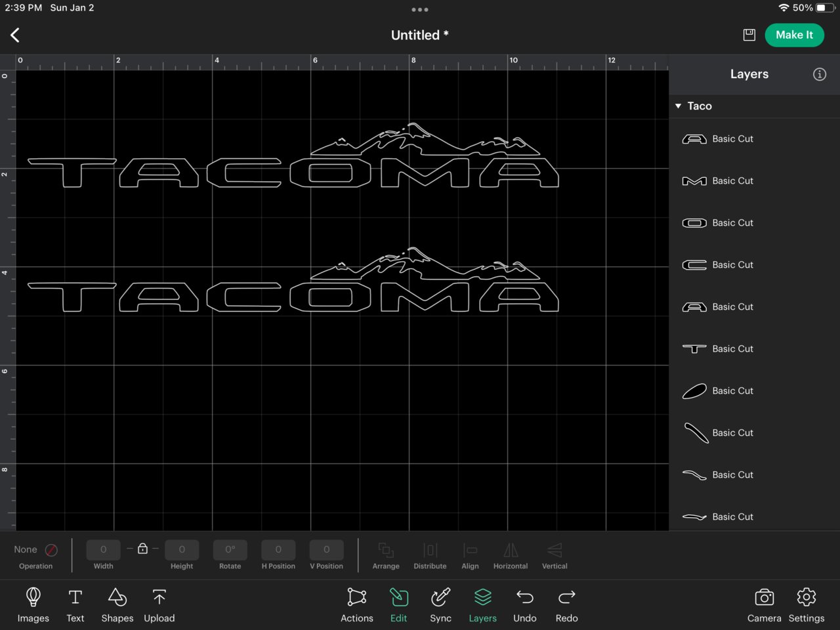Open the Layers info icon
The height and width of the screenshot is (630, 840).
pyautogui.click(x=820, y=74)
